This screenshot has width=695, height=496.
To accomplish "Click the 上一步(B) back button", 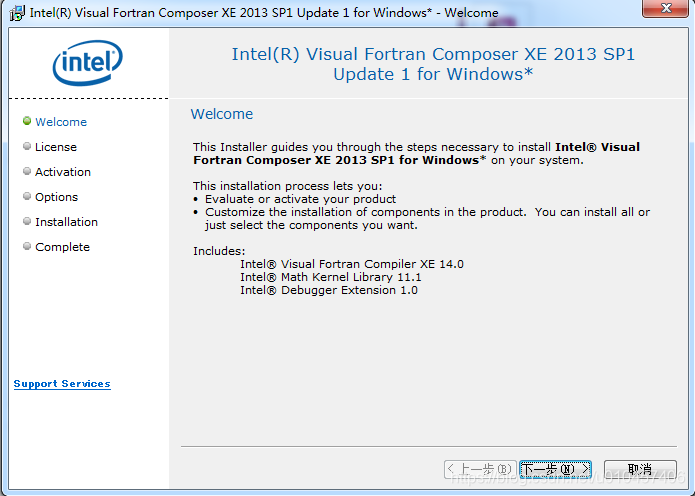I will click(480, 469).
